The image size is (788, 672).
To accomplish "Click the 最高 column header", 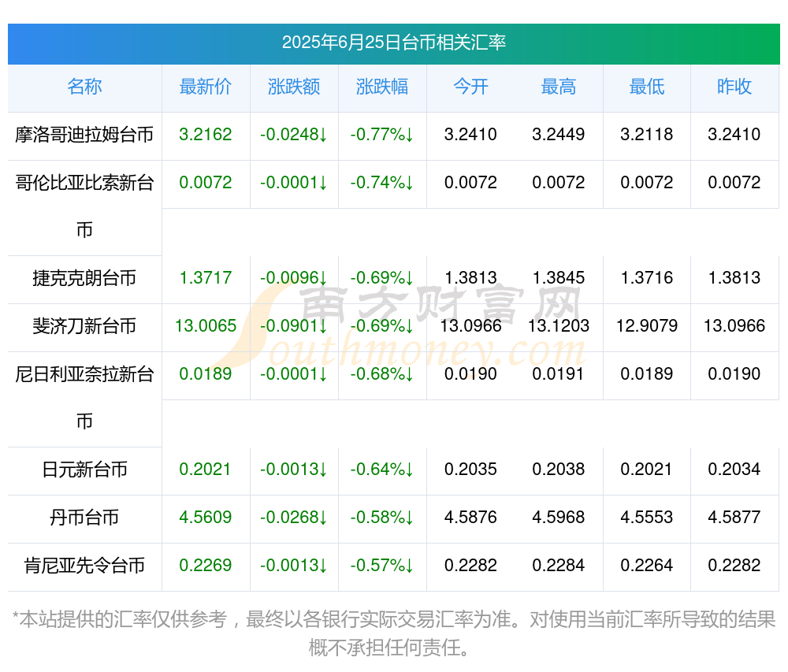I will pyautogui.click(x=559, y=87).
